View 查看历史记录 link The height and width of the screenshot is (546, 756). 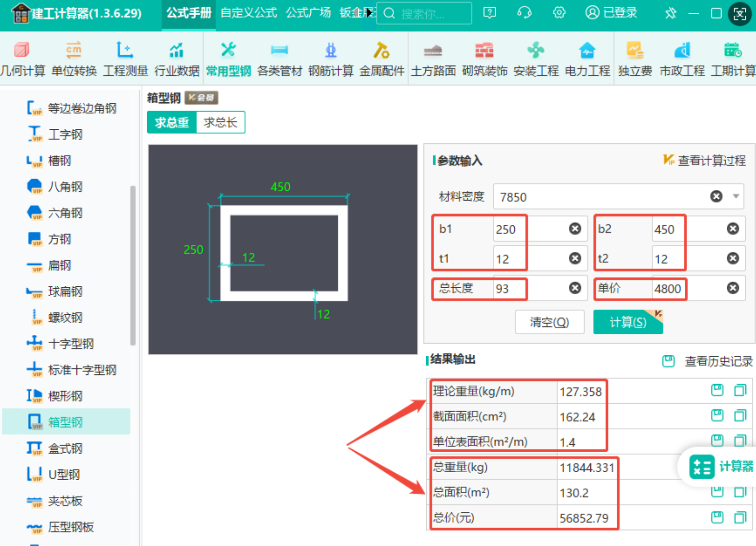tap(718, 361)
